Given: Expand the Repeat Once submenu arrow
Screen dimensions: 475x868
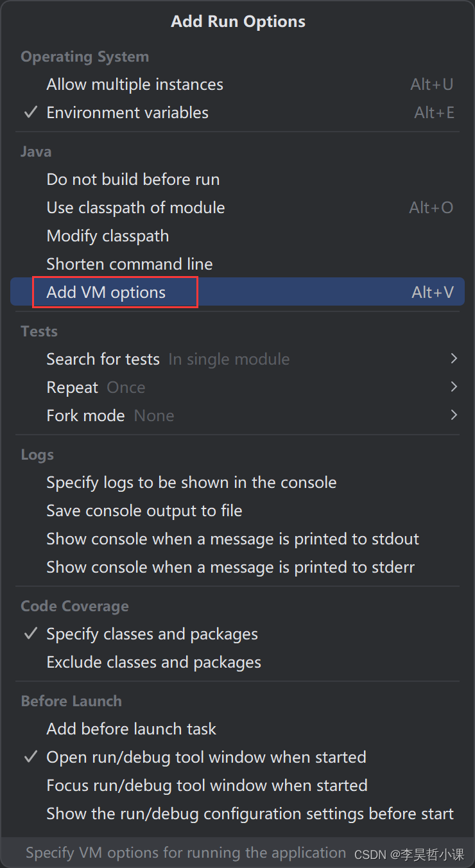Looking at the screenshot, I should point(454,387).
